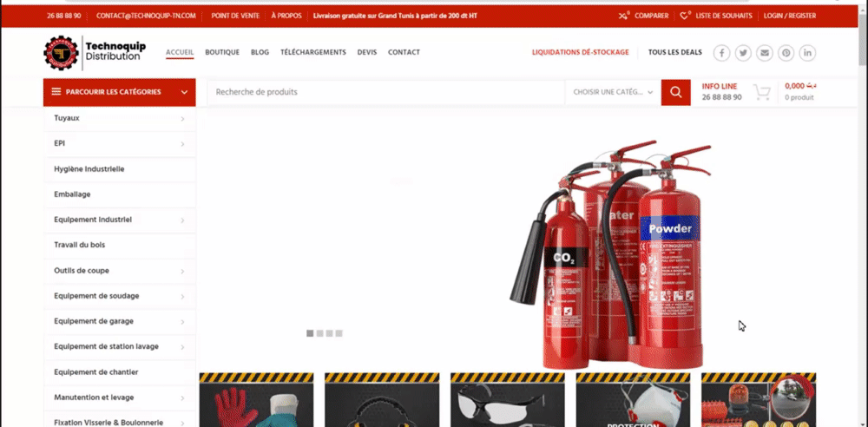
Task: Open the Boutique menu item
Action: pos(222,53)
